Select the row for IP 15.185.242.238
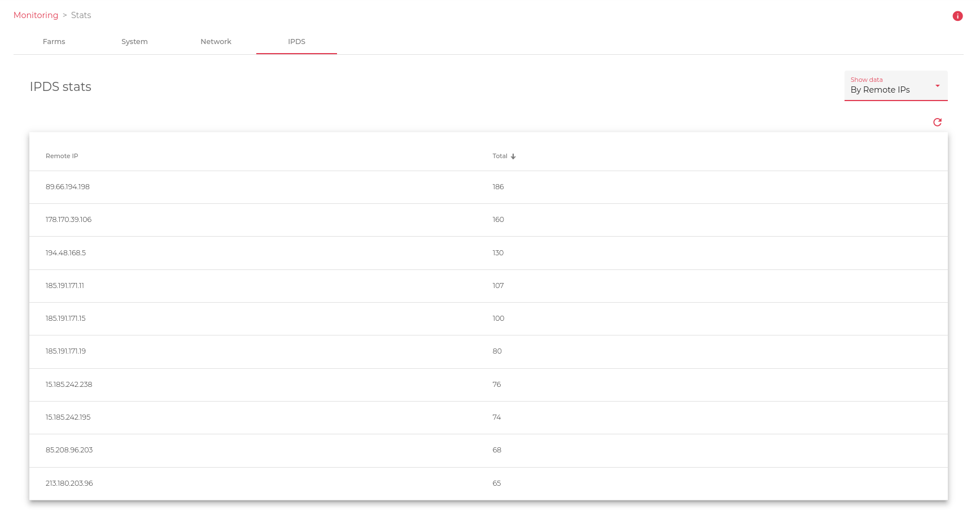 (x=69, y=385)
